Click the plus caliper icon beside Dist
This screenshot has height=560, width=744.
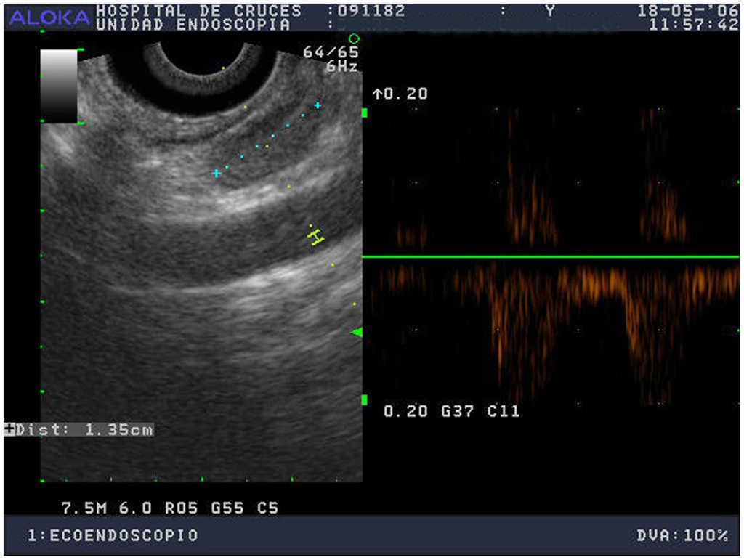tap(9, 429)
